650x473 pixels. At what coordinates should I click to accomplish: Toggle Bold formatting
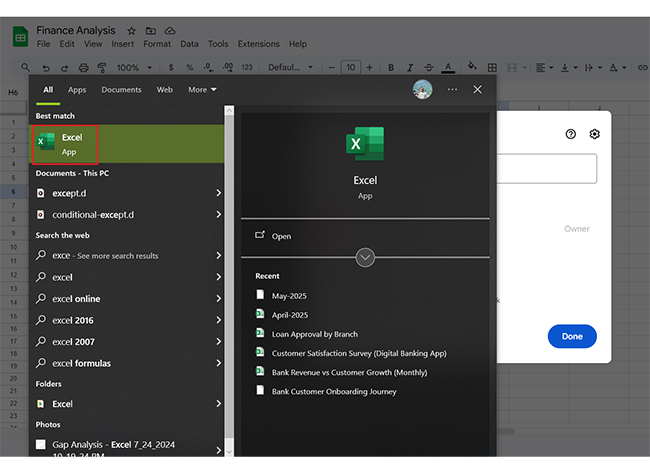[390, 68]
